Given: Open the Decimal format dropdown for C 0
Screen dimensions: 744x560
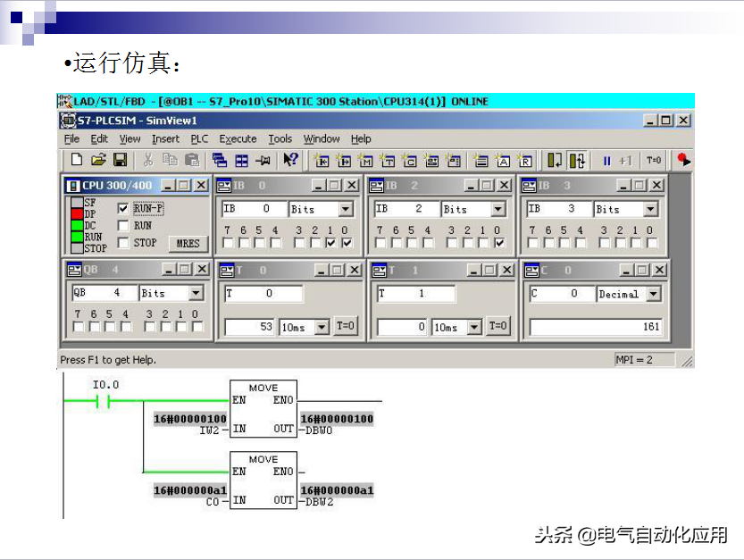Looking at the screenshot, I should pos(654,294).
